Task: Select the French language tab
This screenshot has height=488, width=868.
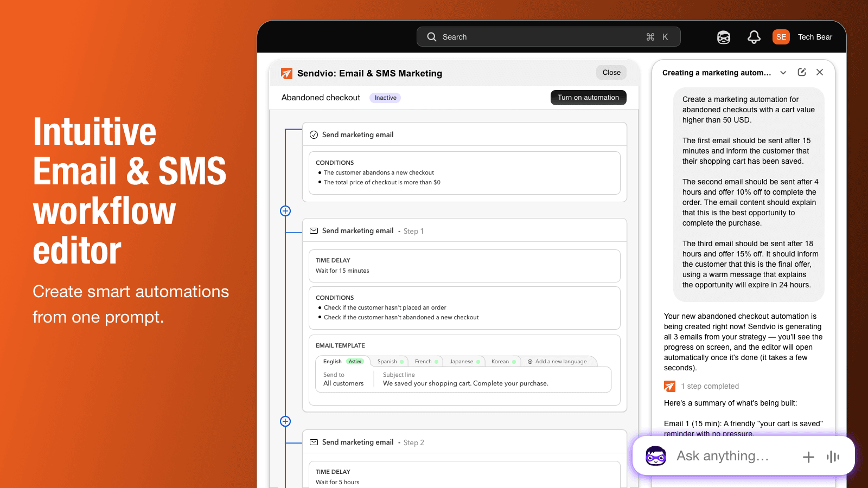Action: [426, 362]
